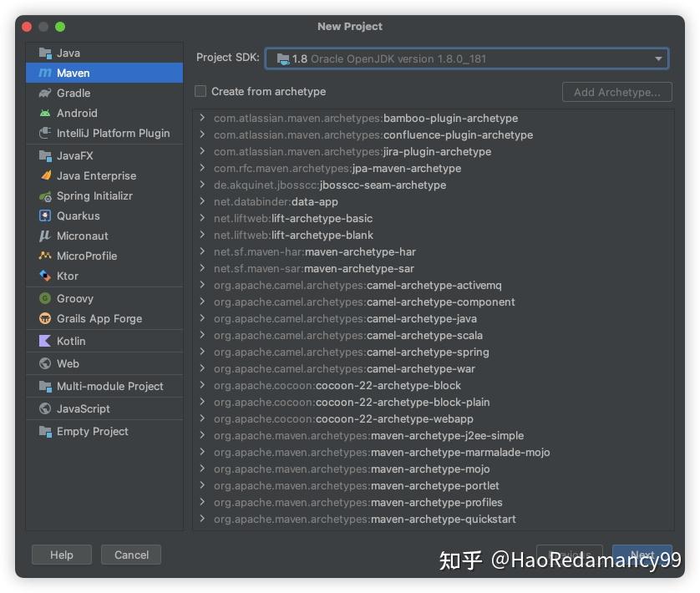Select maven-archetype-portlet row
The width and height of the screenshot is (700, 593).
(433, 486)
